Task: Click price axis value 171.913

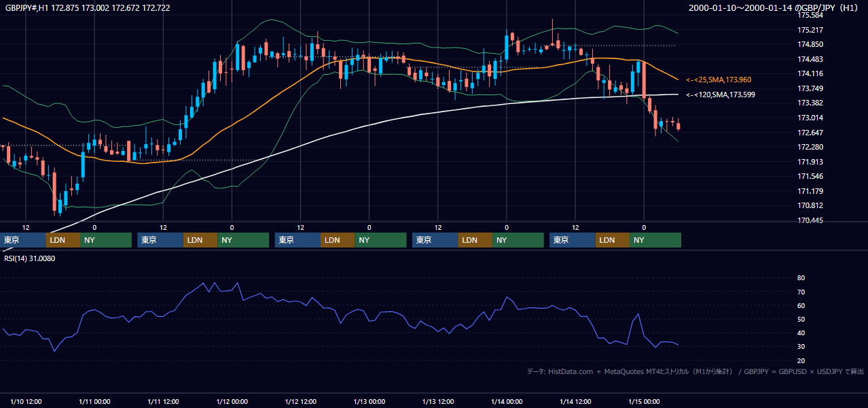Action: point(810,162)
